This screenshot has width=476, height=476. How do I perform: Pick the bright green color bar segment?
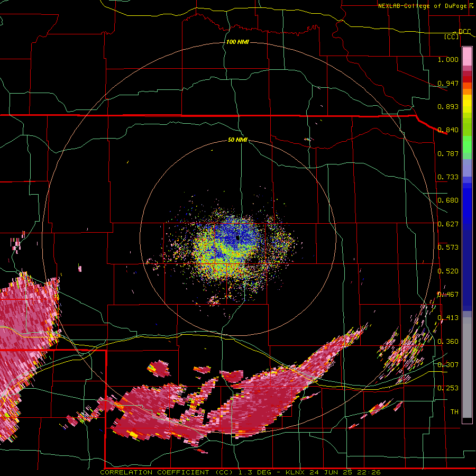point(467,144)
